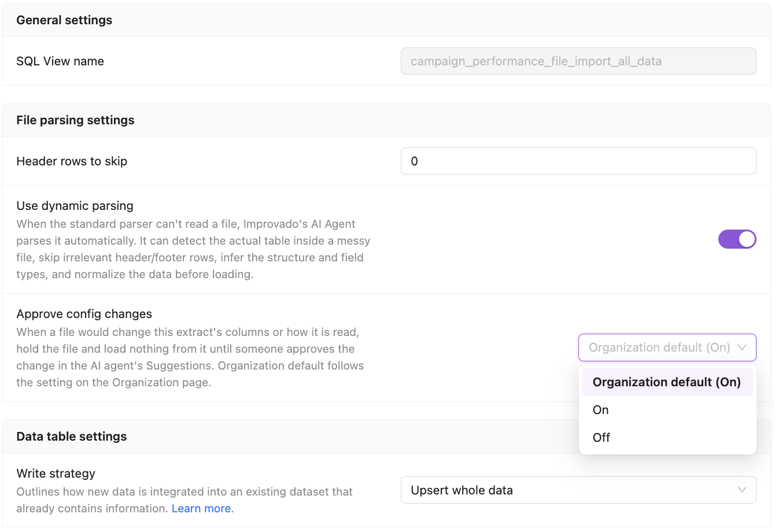The width and height of the screenshot is (775, 532).
Task: Click the Approve config changes chevron arrow
Action: click(x=743, y=348)
